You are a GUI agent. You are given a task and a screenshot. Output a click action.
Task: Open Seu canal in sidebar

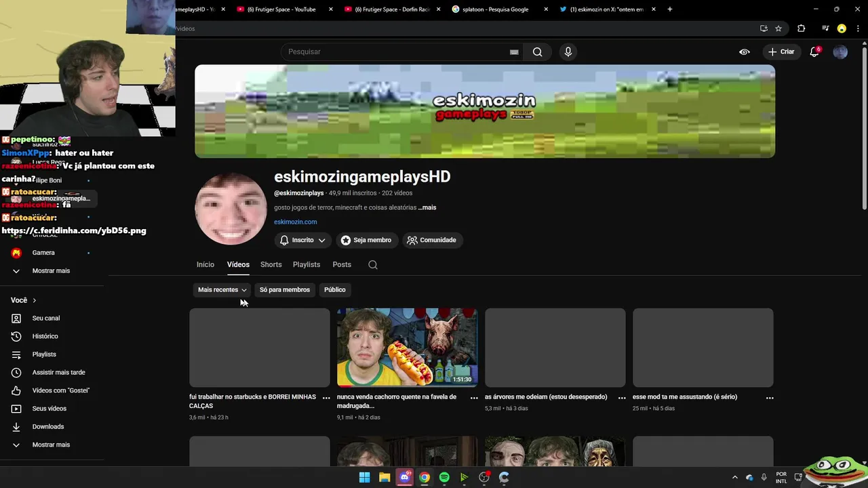[46, 318]
